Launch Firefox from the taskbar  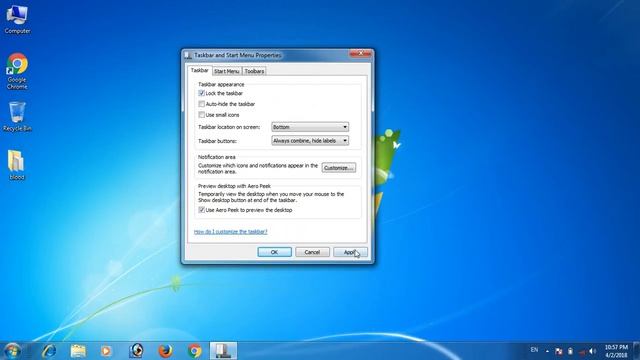click(165, 351)
